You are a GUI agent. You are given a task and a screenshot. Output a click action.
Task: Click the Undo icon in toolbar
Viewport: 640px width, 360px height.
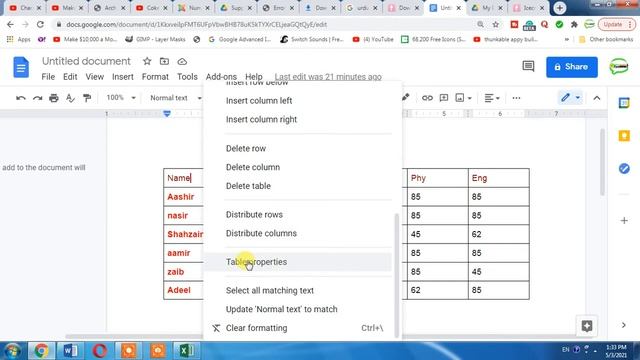tap(21, 98)
